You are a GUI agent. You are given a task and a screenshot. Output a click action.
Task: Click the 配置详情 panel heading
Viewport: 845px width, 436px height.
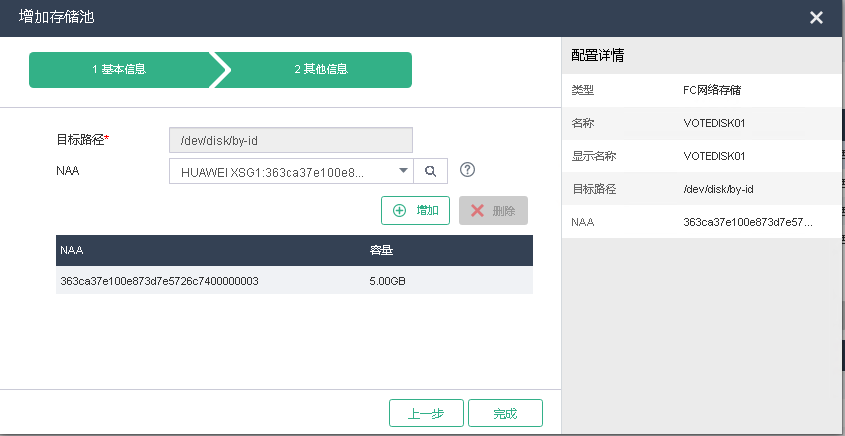pos(598,56)
